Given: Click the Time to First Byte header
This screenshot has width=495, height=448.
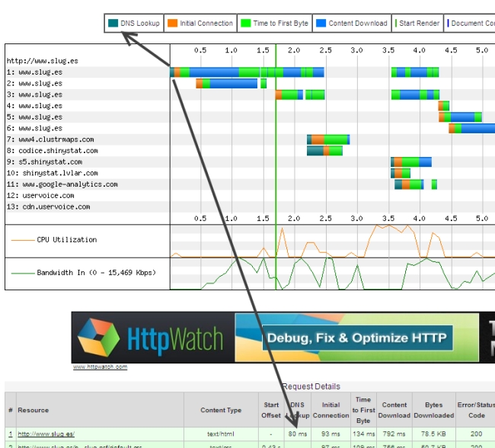Looking at the screenshot, I should (x=363, y=410).
